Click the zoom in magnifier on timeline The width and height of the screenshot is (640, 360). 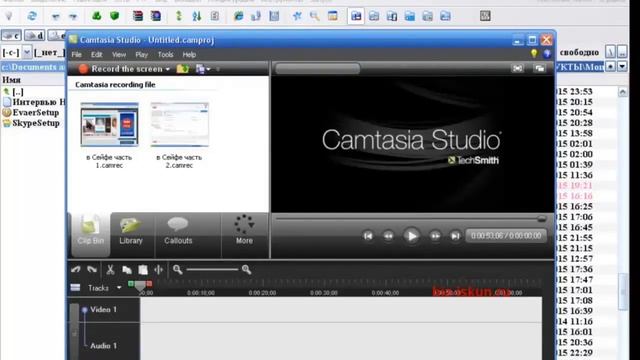246,269
